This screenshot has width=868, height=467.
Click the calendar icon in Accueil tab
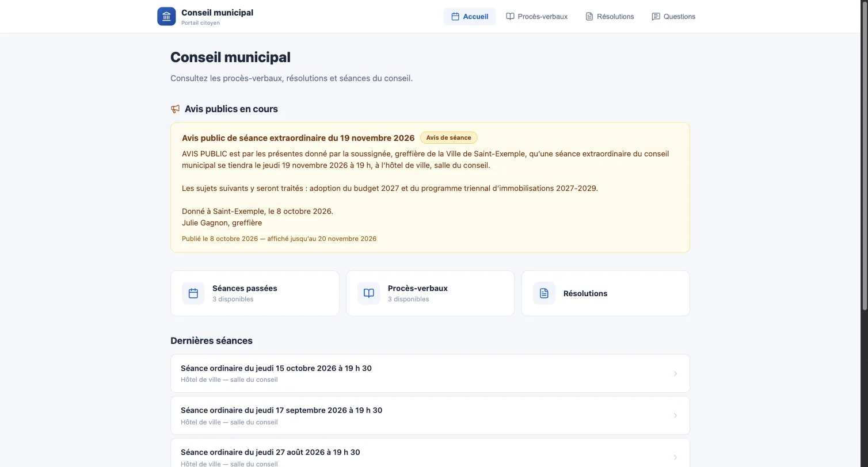pos(455,17)
